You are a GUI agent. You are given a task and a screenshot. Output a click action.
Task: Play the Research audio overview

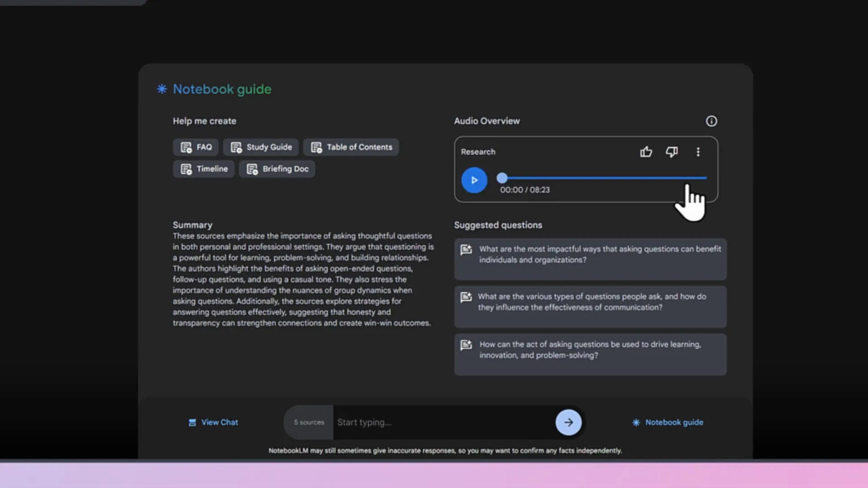coord(474,180)
